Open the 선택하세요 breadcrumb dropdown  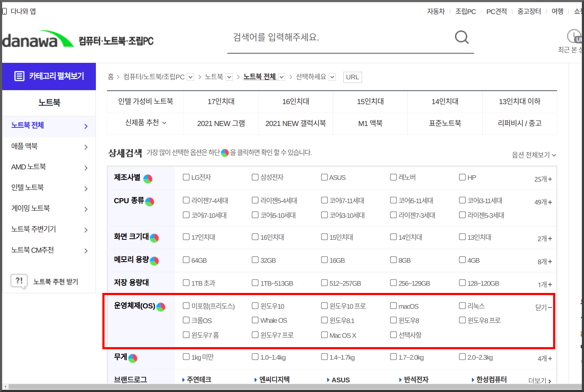click(x=332, y=77)
